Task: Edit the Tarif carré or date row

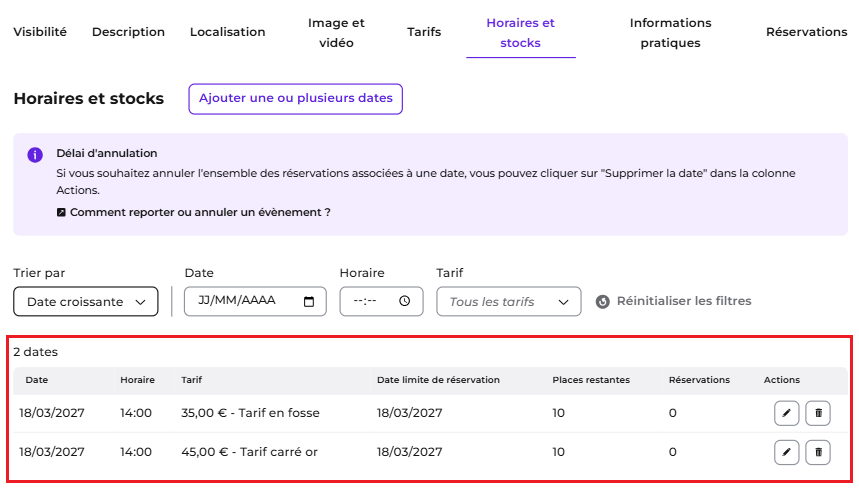Action: point(786,452)
